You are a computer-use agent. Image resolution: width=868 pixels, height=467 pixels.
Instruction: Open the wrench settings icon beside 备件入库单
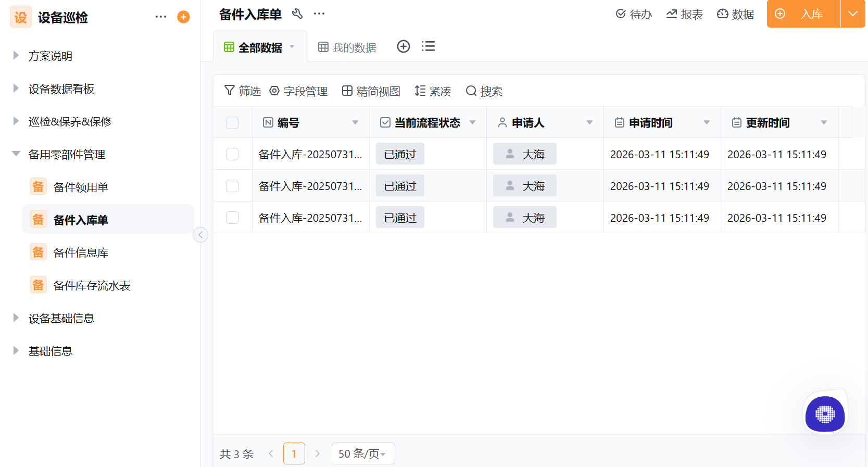tap(297, 14)
